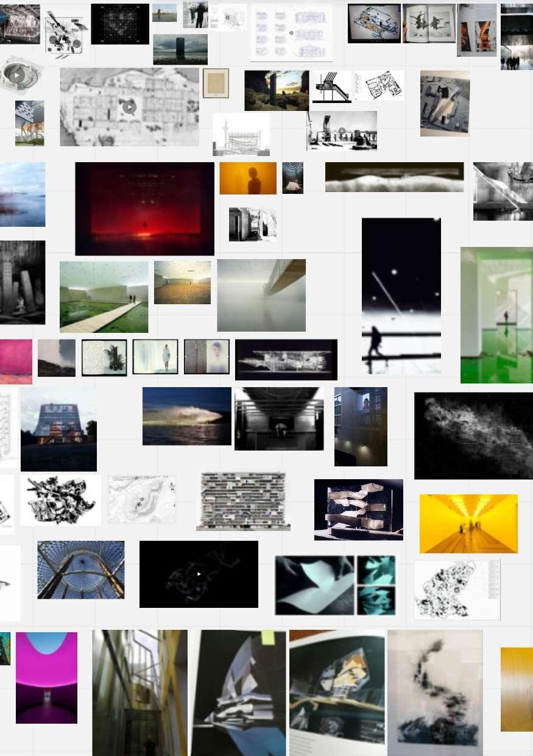Viewport: 533px width, 756px height.
Task: Play the black-and-white beach scene video
Action: 342,131
